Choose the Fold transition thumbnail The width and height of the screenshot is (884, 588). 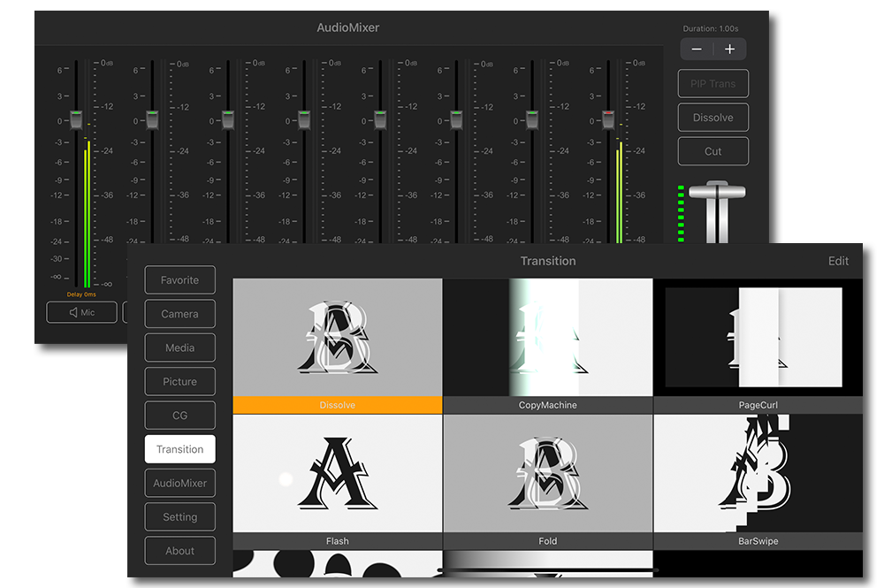coord(547,473)
